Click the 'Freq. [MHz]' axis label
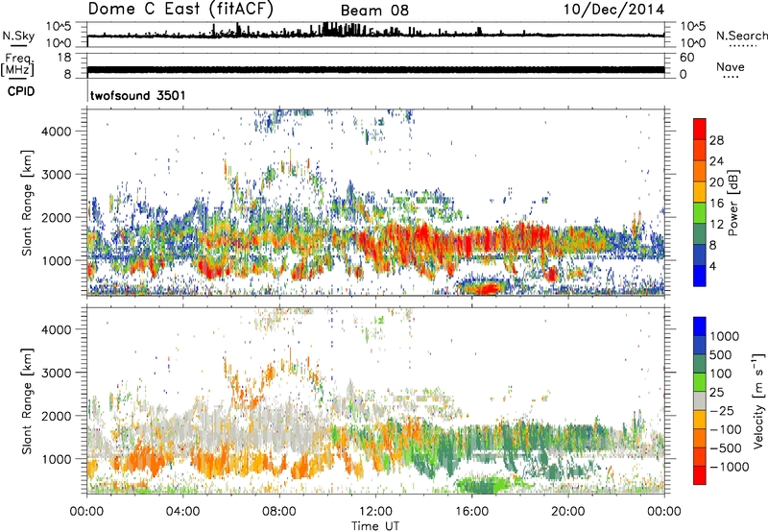The height and width of the screenshot is (532, 768). 17,65
